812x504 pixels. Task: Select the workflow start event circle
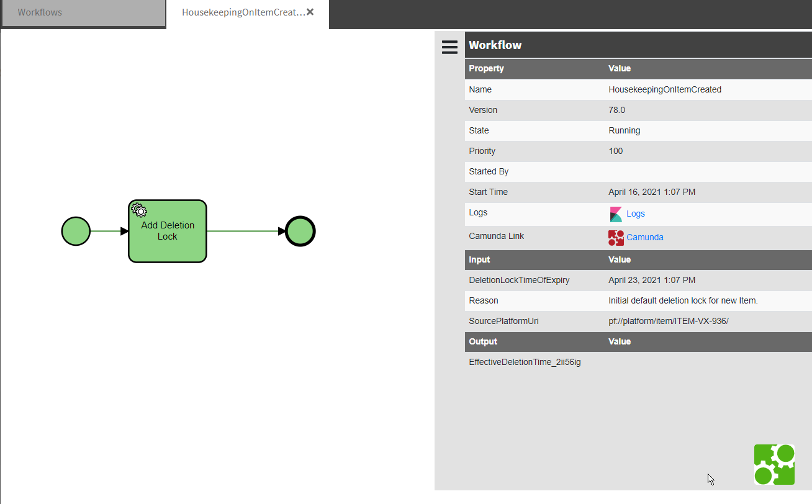(x=76, y=232)
